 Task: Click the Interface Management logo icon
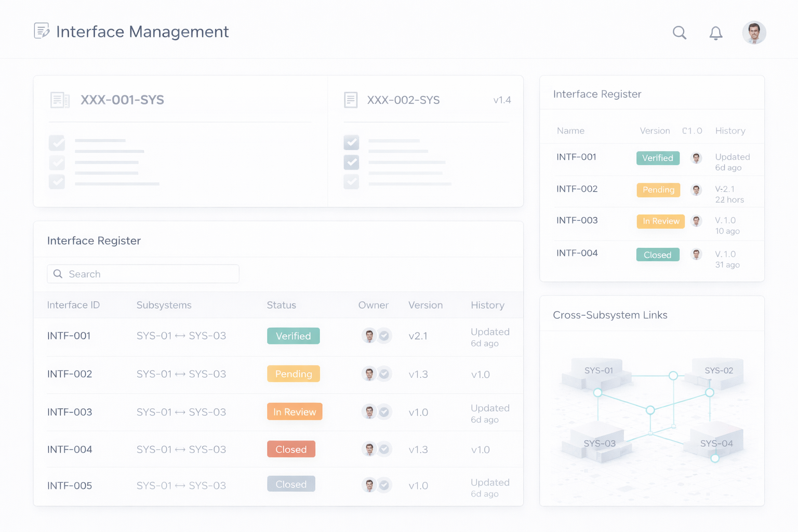pyautogui.click(x=42, y=31)
